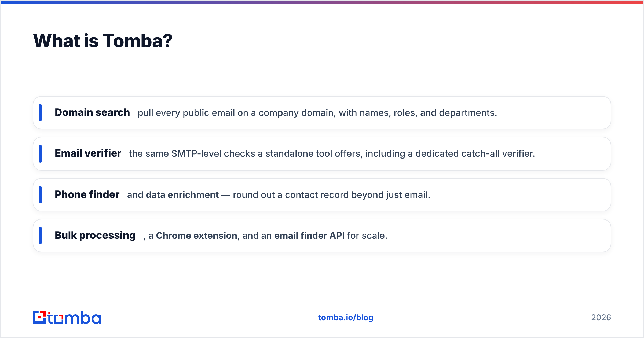644x338 pixels.
Task: Click the blue bar beside Bulk processing
Action: (x=40, y=236)
